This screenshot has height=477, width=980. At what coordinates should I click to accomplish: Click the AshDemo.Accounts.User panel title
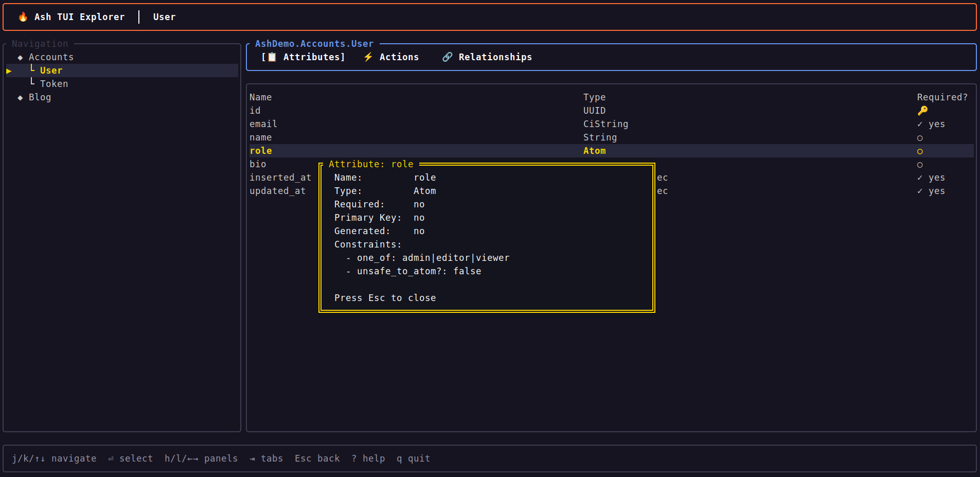pyautogui.click(x=314, y=44)
